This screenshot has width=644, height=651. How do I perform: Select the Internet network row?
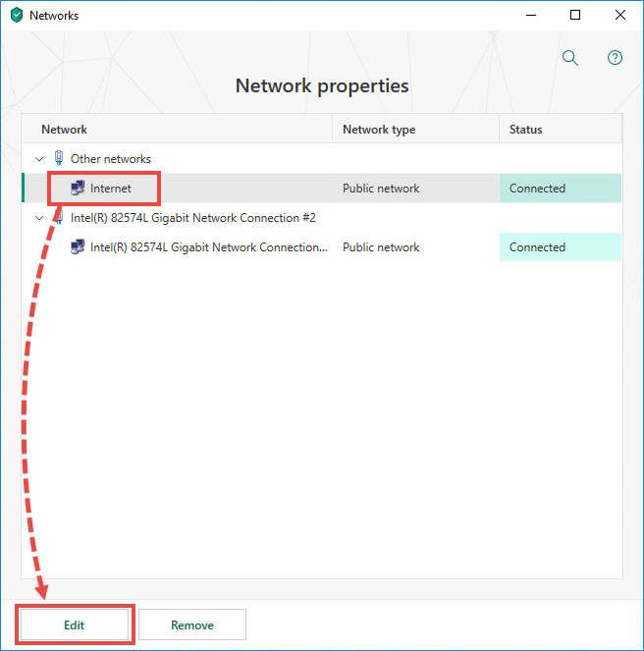point(322,189)
